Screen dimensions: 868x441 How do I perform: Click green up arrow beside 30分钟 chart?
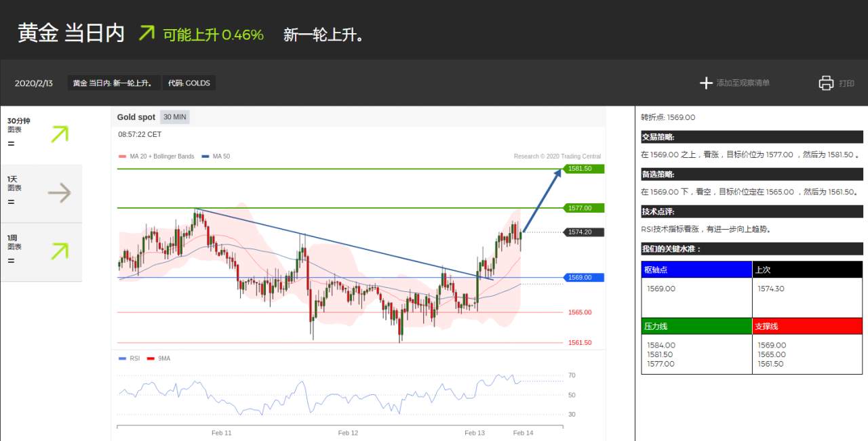pos(60,134)
